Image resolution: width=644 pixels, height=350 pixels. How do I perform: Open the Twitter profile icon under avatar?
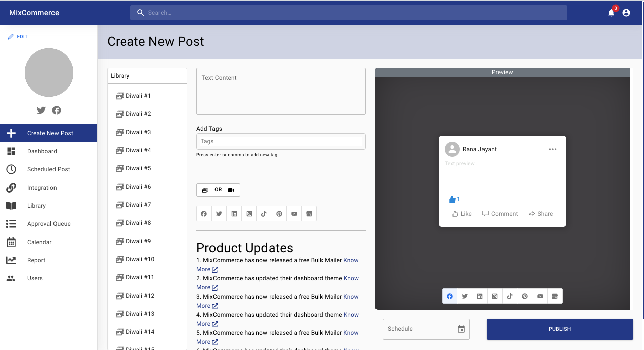[41, 110]
